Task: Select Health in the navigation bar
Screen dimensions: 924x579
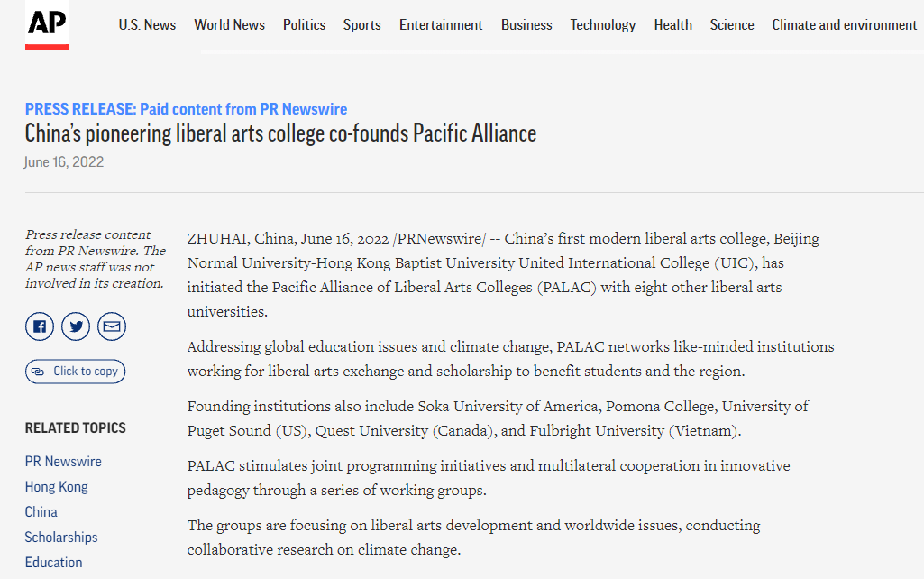Action: tap(672, 25)
